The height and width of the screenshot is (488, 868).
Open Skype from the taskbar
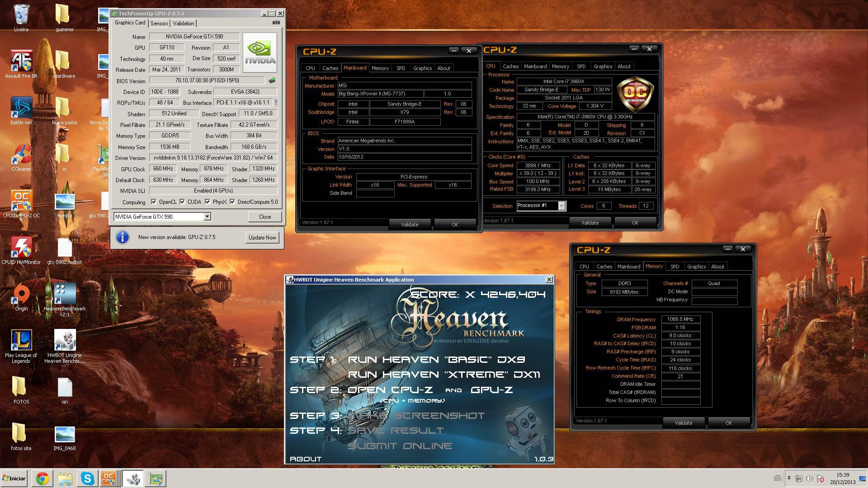coord(87,479)
